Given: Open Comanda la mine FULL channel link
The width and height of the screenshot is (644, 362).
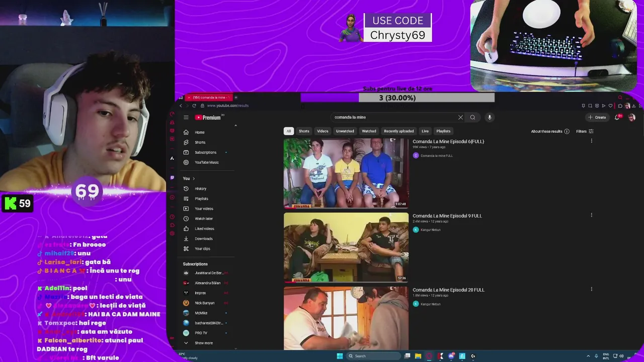Looking at the screenshot, I should [x=436, y=156].
